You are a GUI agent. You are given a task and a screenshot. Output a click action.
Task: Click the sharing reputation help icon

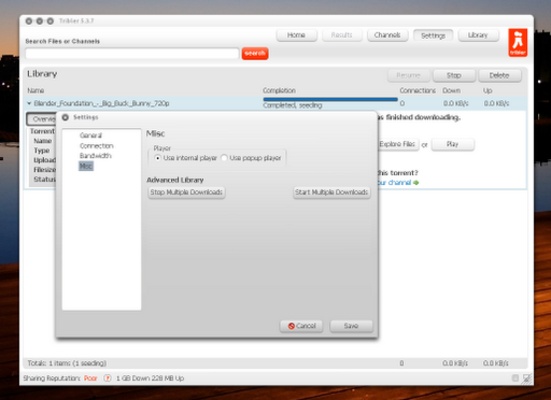tap(108, 378)
